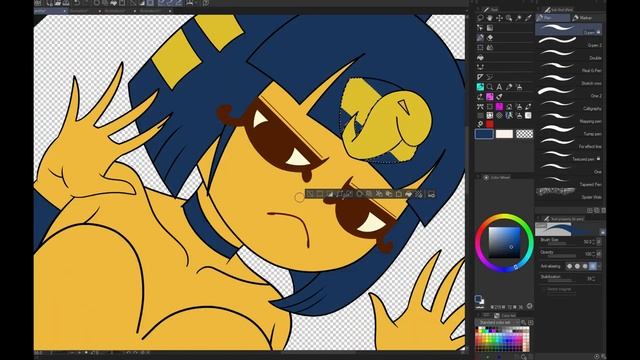
Task: Choose the Tapered Pen brush preset
Action: coord(569,181)
